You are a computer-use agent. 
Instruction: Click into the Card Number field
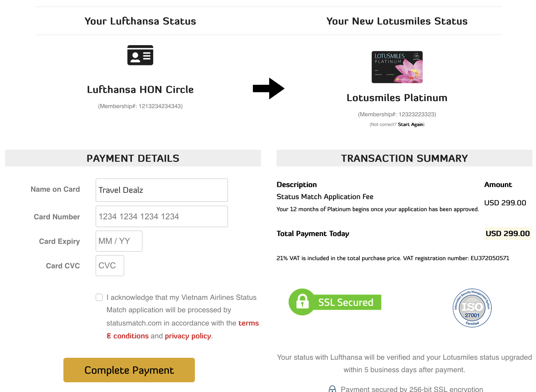coord(161,217)
